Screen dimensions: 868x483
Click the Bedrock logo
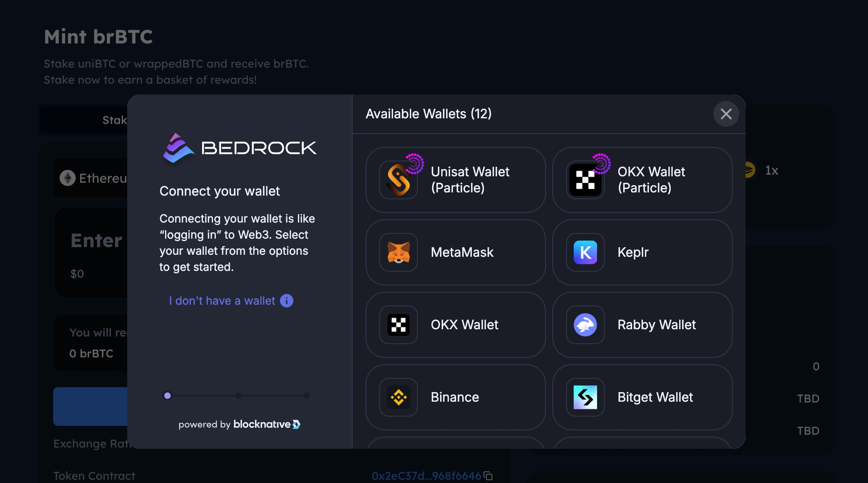[x=240, y=148]
